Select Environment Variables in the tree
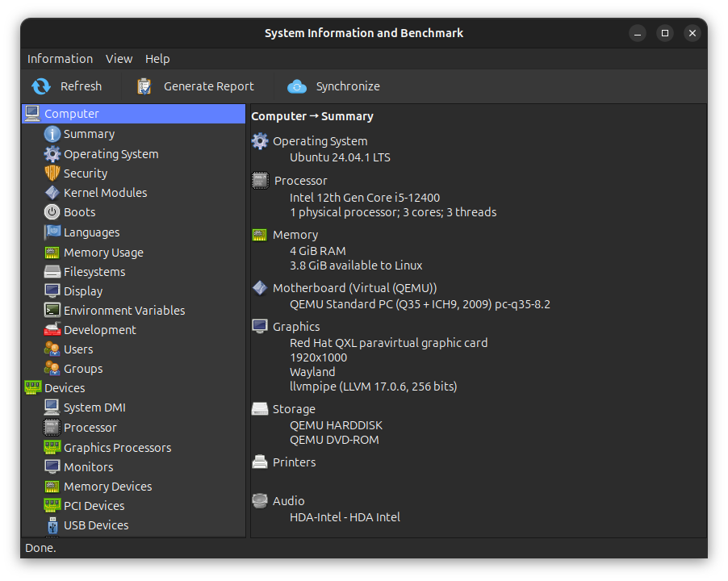The image size is (728, 581). coord(124,311)
